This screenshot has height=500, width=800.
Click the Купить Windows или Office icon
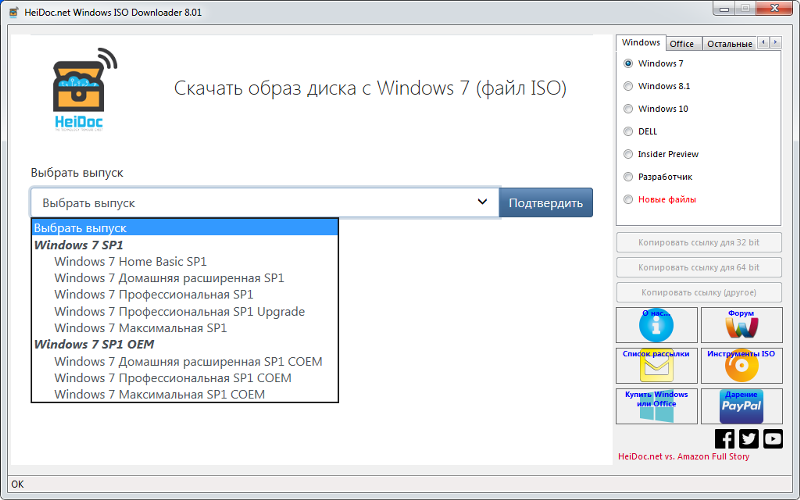click(x=656, y=406)
